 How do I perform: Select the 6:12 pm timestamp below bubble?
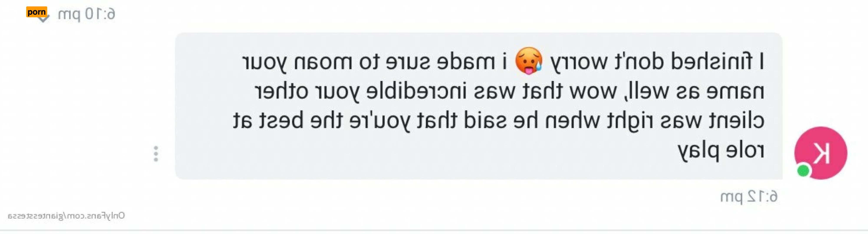coord(749,197)
